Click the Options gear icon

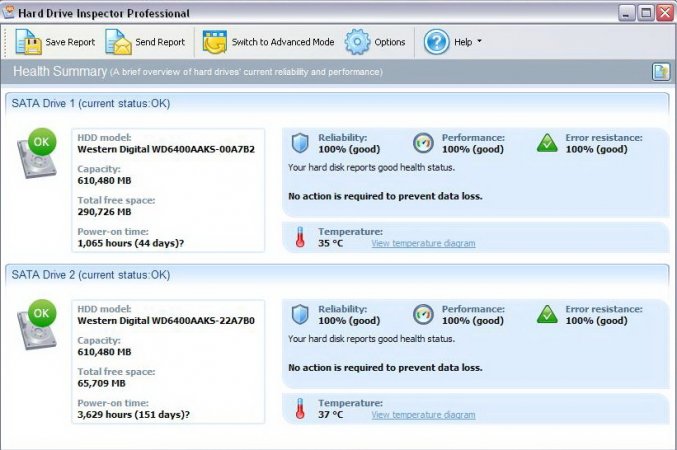(x=357, y=42)
